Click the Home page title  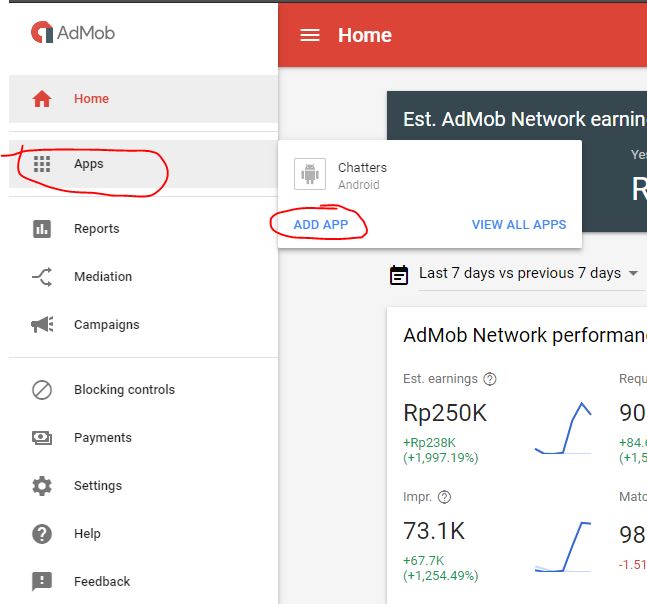click(x=365, y=35)
